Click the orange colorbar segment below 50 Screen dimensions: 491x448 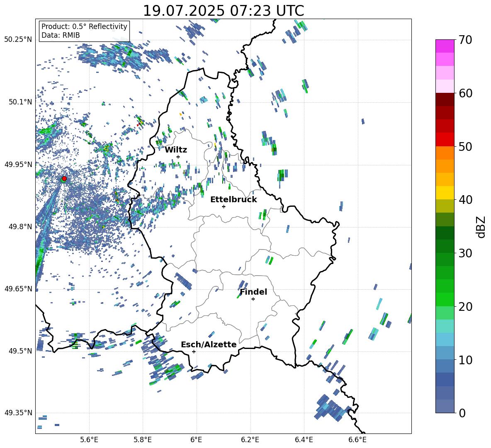pyautogui.click(x=445, y=153)
